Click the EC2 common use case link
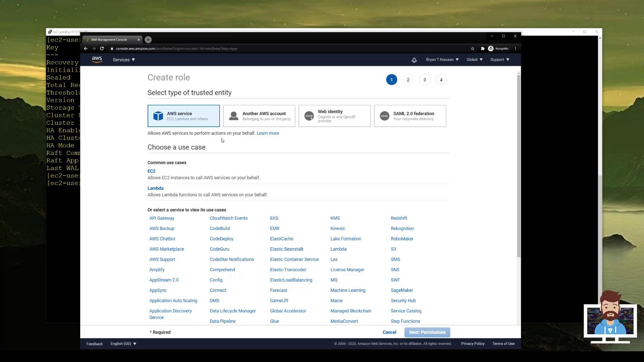This screenshot has height=362, width=644. pyautogui.click(x=151, y=171)
